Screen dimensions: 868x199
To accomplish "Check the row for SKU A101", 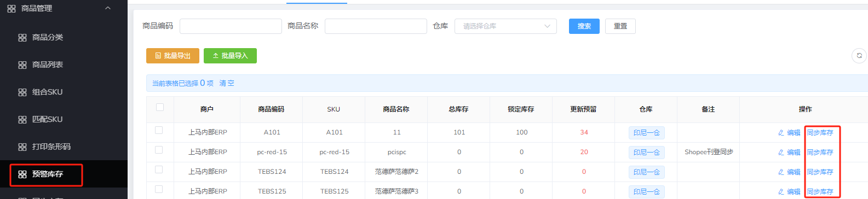I will click(159, 130).
